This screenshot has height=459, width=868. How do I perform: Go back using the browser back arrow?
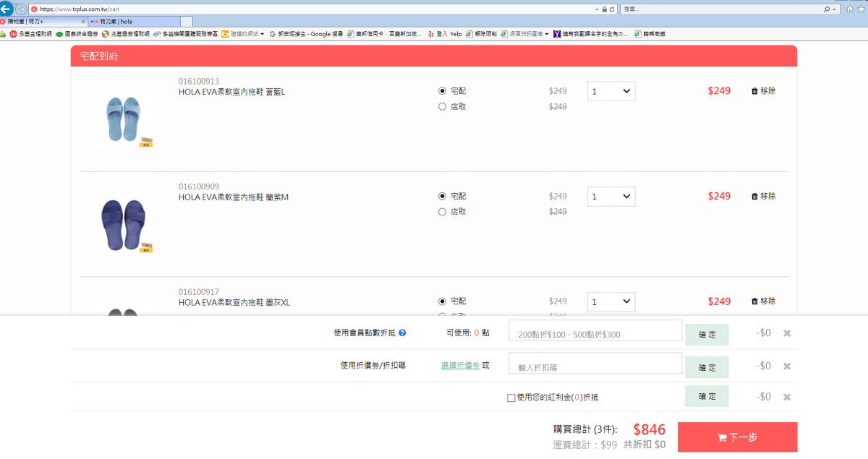tap(7, 9)
